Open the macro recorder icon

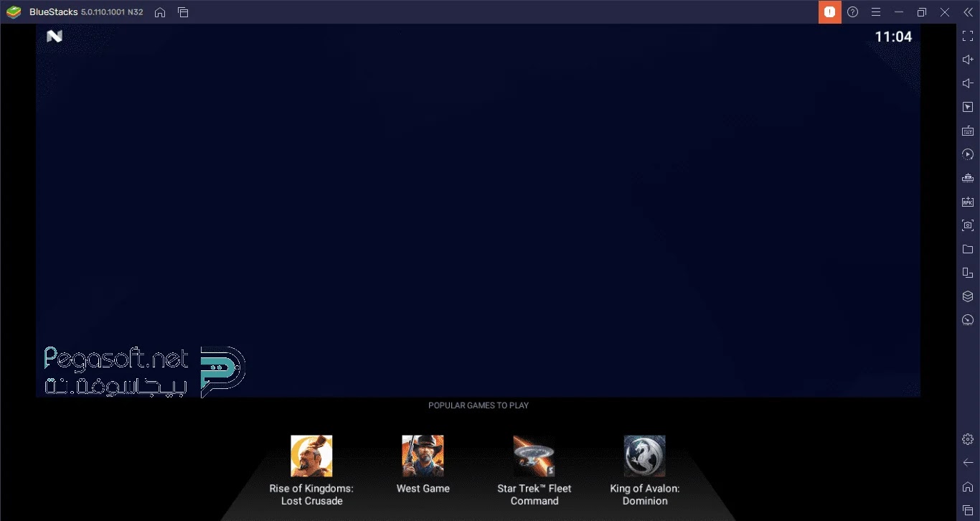[x=968, y=154]
